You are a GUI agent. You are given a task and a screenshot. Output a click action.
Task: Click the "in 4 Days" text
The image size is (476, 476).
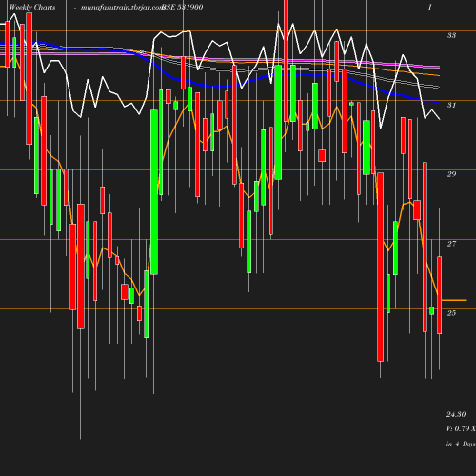coord(461,444)
